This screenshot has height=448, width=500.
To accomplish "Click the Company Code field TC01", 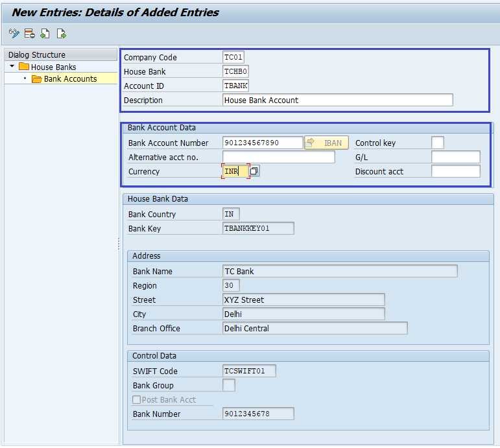I will [233, 58].
